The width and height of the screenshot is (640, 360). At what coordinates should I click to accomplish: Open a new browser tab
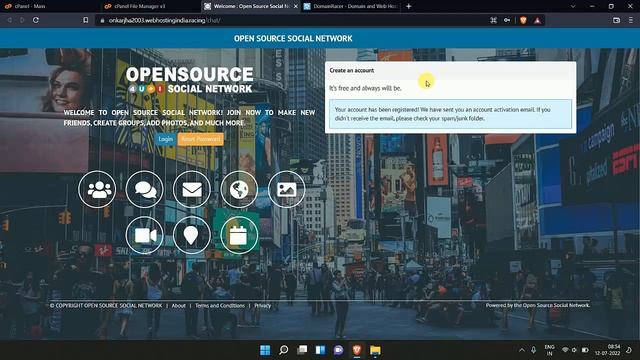(409, 6)
